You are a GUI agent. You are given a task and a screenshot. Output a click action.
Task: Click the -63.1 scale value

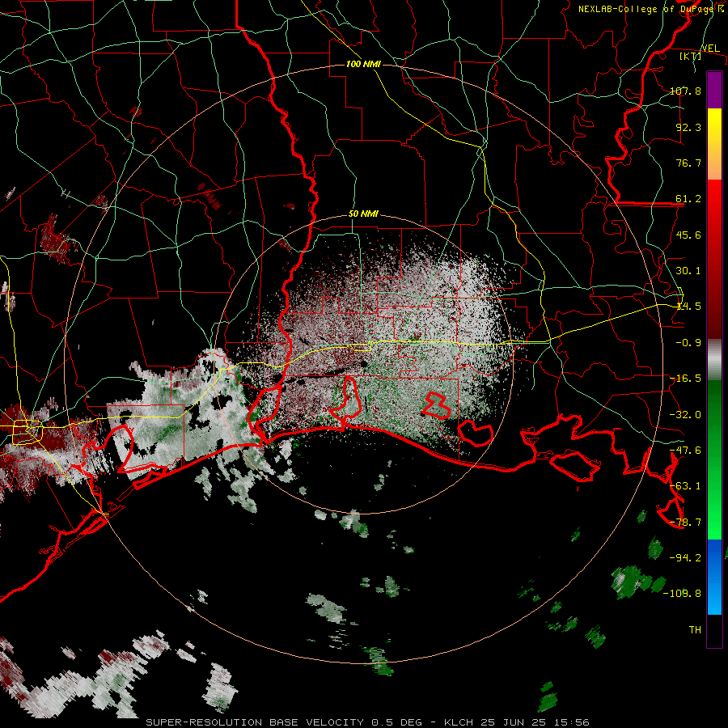(685, 486)
